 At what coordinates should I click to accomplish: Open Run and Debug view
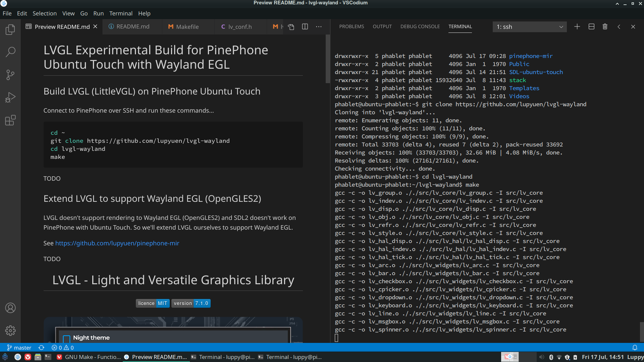(10, 97)
